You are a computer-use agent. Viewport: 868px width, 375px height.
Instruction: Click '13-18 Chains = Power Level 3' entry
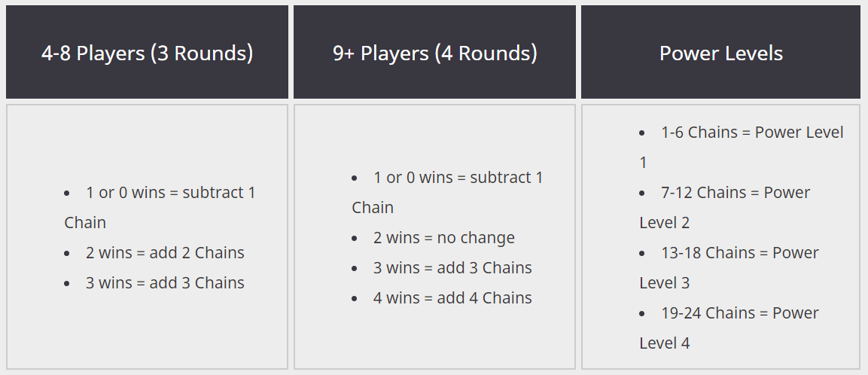[729, 267]
